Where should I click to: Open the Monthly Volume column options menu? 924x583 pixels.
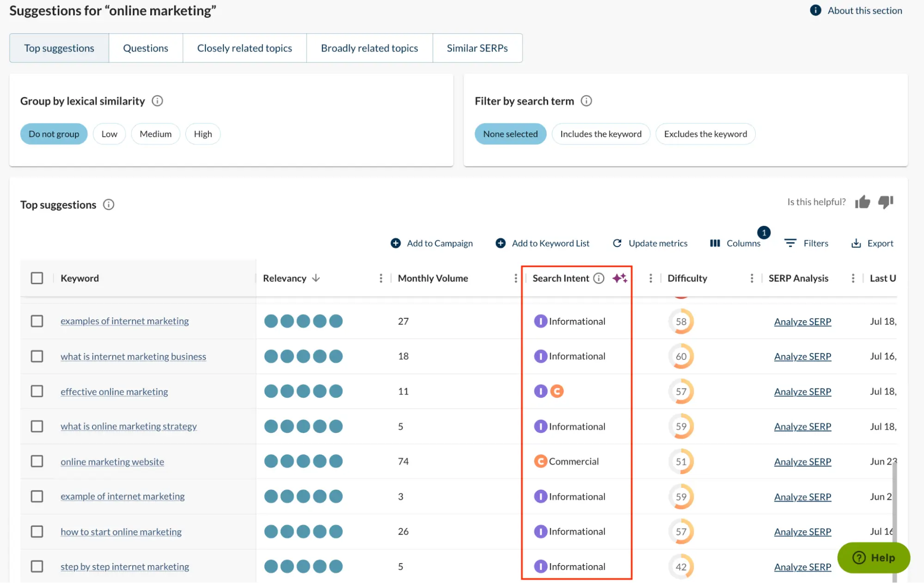point(515,278)
